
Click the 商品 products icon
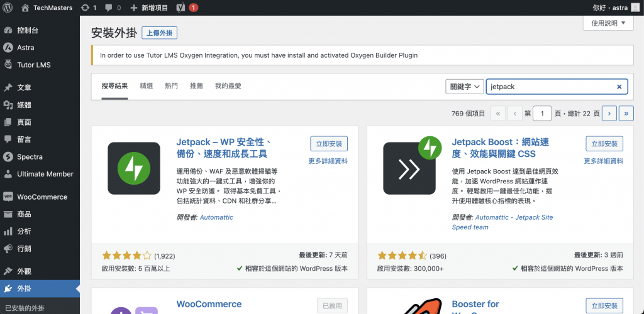(x=8, y=214)
